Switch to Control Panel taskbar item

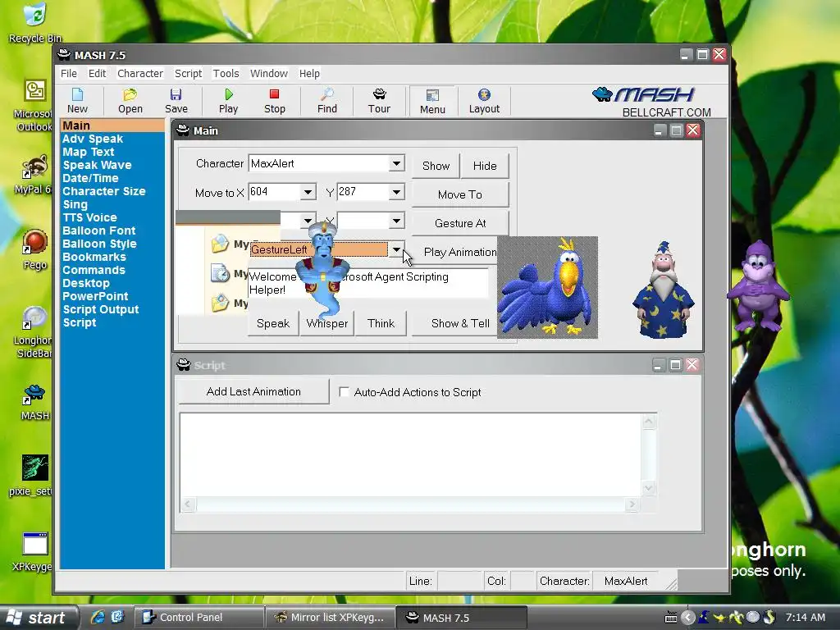199,618
